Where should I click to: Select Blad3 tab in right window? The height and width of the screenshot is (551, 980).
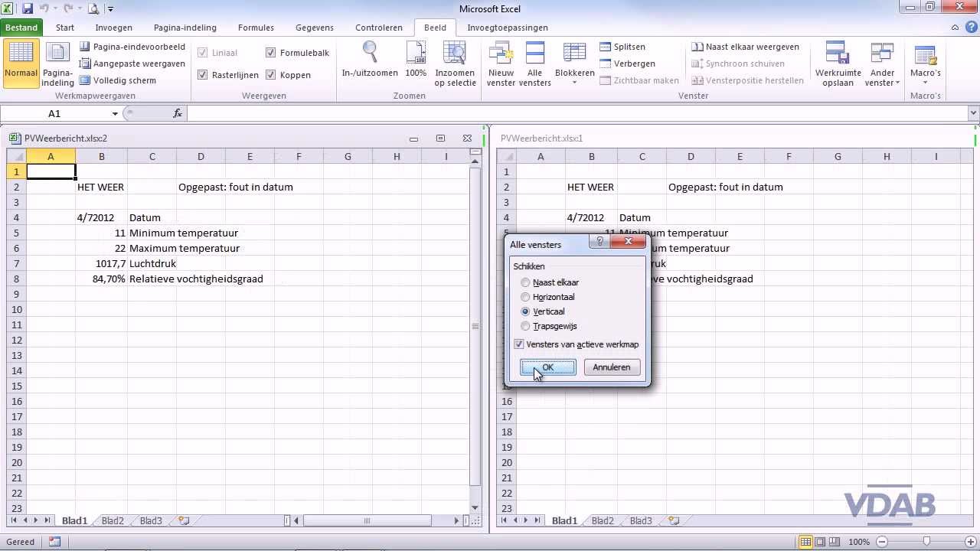[x=641, y=520]
